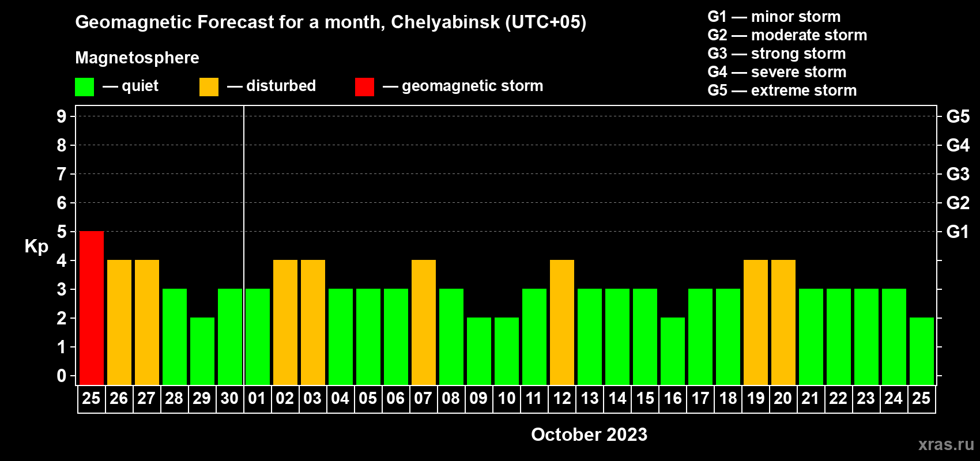This screenshot has width=980, height=461.
Task: Click the date label 24 on the axis
Action: click(x=894, y=399)
